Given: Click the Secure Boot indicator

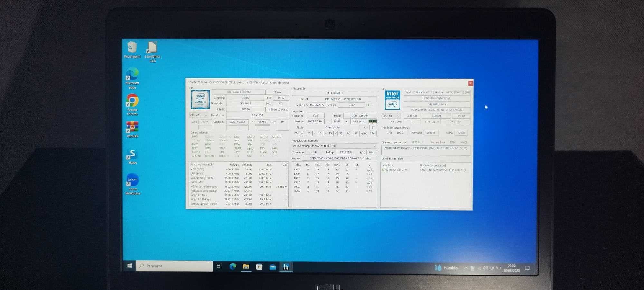Looking at the screenshot, I should pos(437,142).
